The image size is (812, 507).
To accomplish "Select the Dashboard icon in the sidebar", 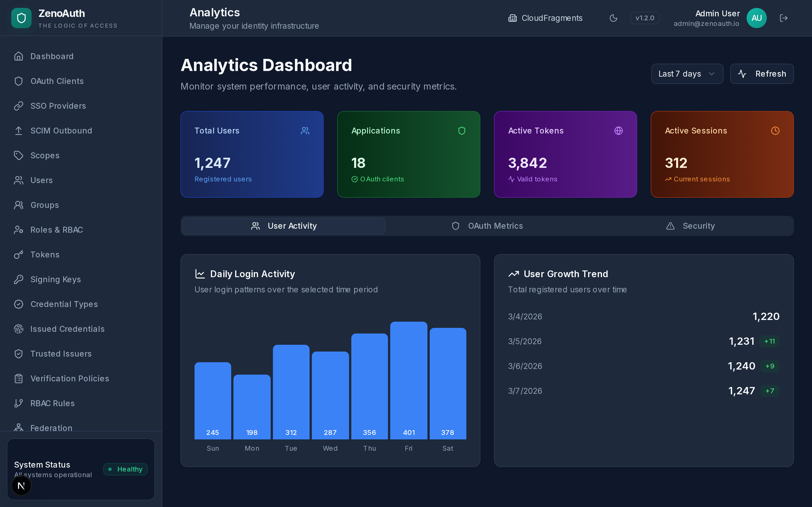I will 19,56.
